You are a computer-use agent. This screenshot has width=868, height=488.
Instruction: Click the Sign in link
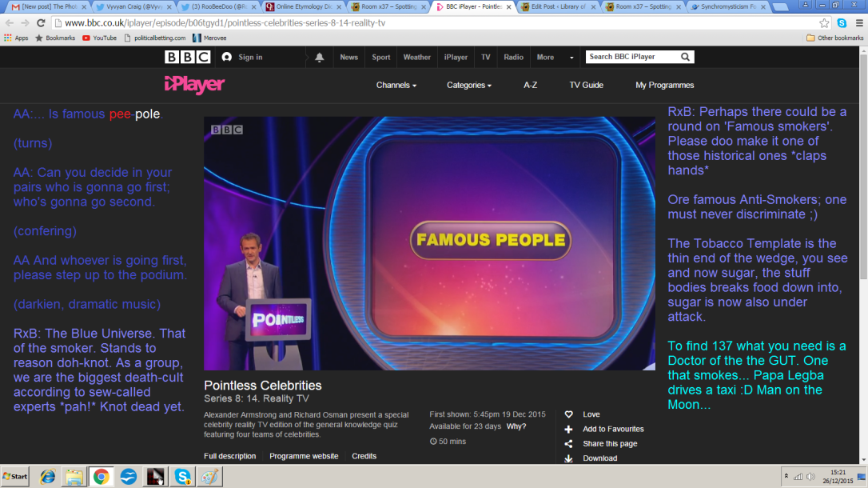click(249, 58)
